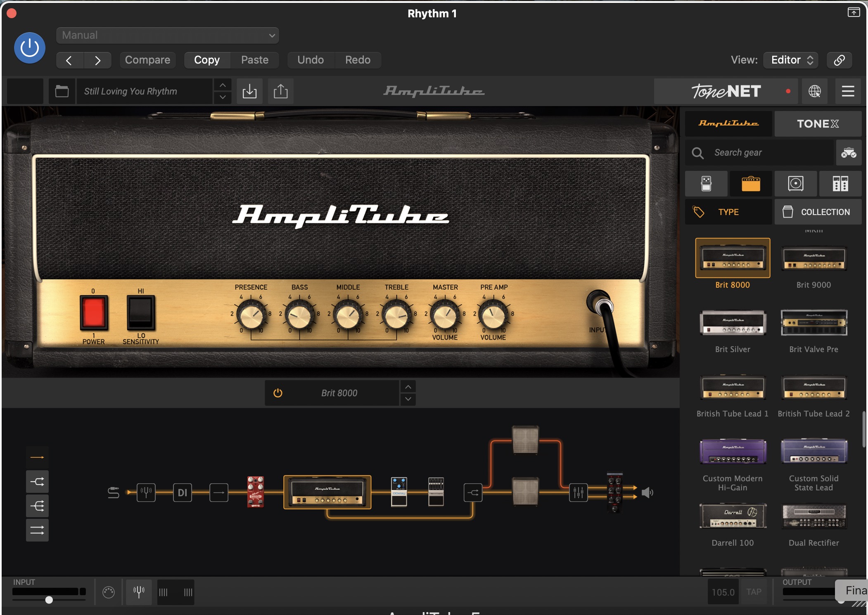Screen dimensions: 868x615
Task: Flip the HI/LO SENSITIVITY switch
Action: point(141,312)
